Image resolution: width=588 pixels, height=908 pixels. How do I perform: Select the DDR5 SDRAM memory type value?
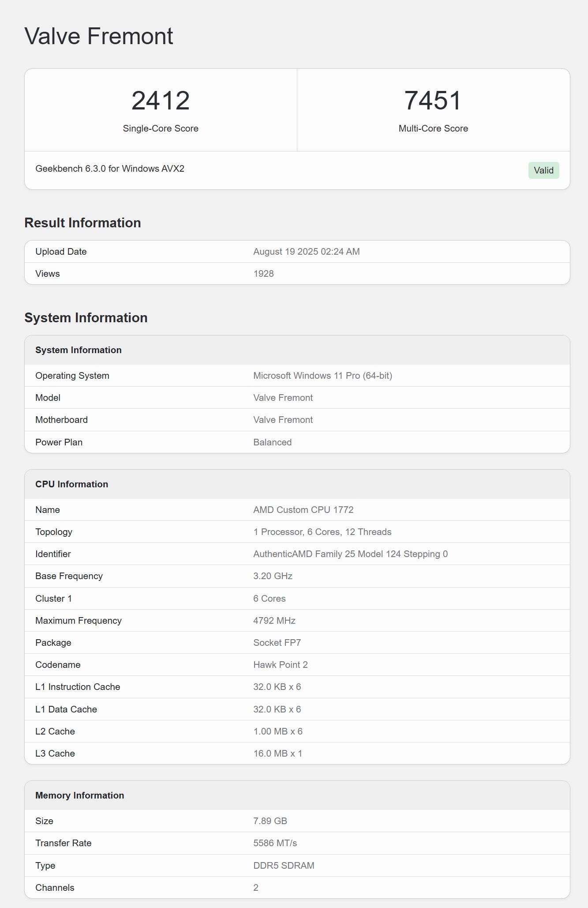pos(284,866)
